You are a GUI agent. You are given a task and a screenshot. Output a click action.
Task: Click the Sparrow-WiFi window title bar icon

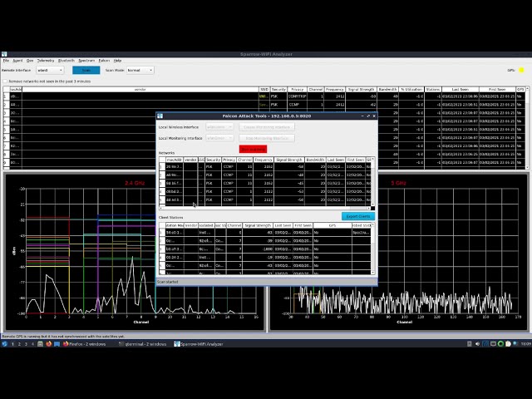point(4,54)
